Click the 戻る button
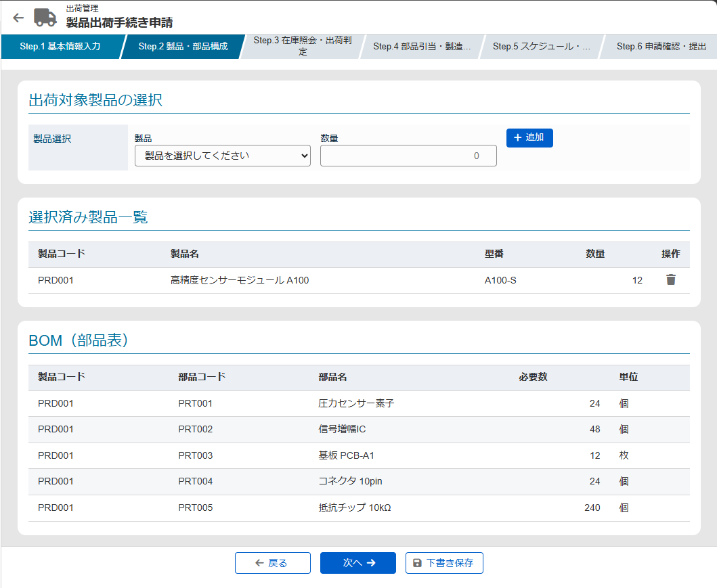 273,563
